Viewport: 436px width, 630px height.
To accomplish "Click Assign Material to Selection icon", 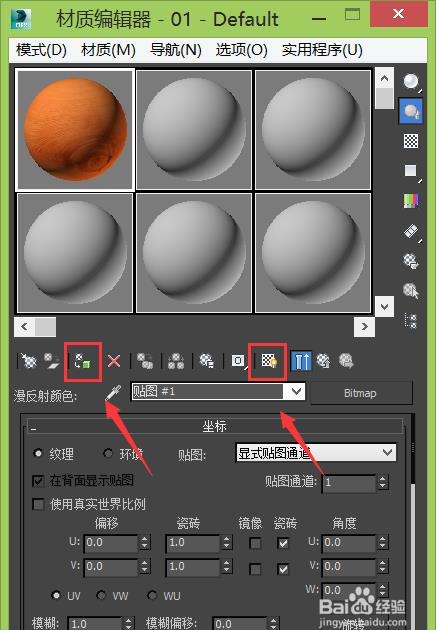I will tap(83, 361).
